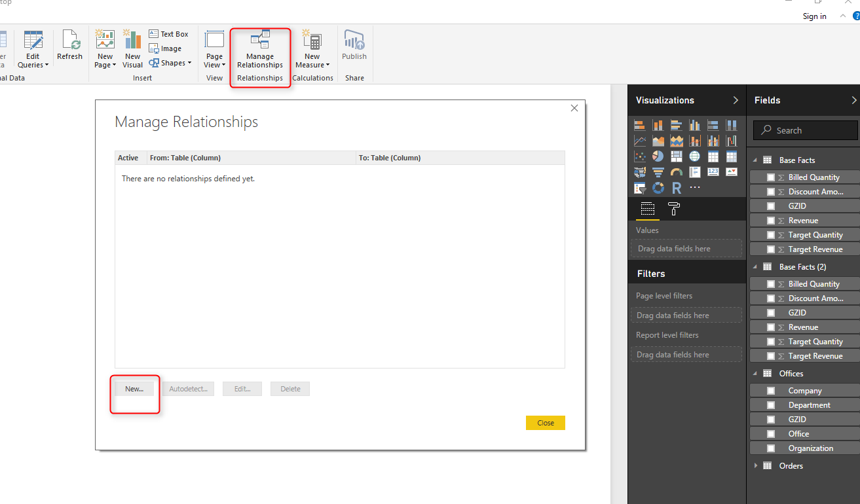Select the Stacked bar chart visualization
The width and height of the screenshot is (860, 504).
pos(639,124)
